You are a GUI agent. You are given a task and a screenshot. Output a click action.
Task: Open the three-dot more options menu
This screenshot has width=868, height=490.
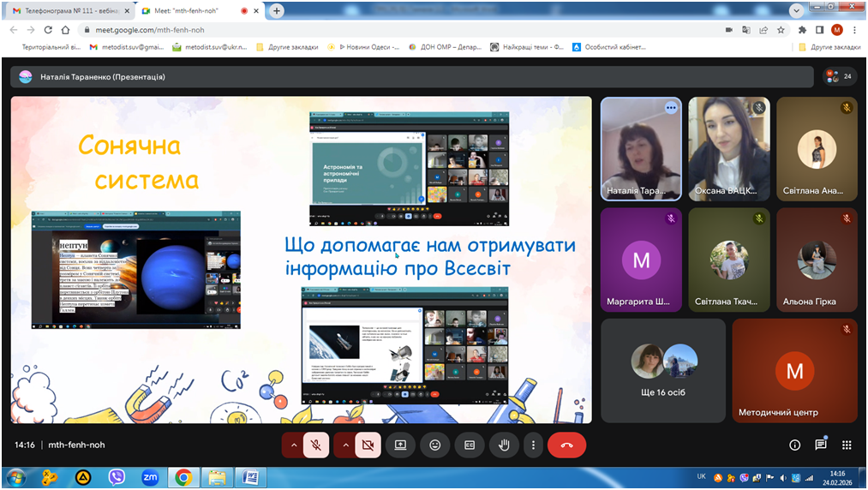click(534, 445)
